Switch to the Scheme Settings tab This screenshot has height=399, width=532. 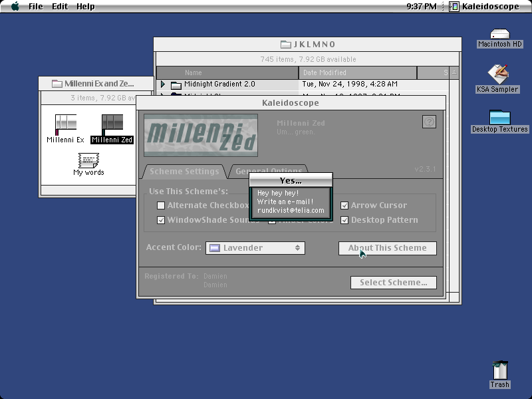(x=184, y=171)
